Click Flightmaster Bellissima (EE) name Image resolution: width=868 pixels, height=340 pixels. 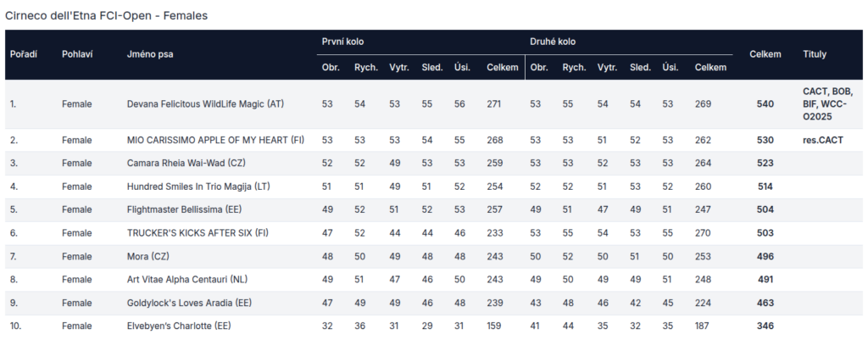tap(184, 210)
